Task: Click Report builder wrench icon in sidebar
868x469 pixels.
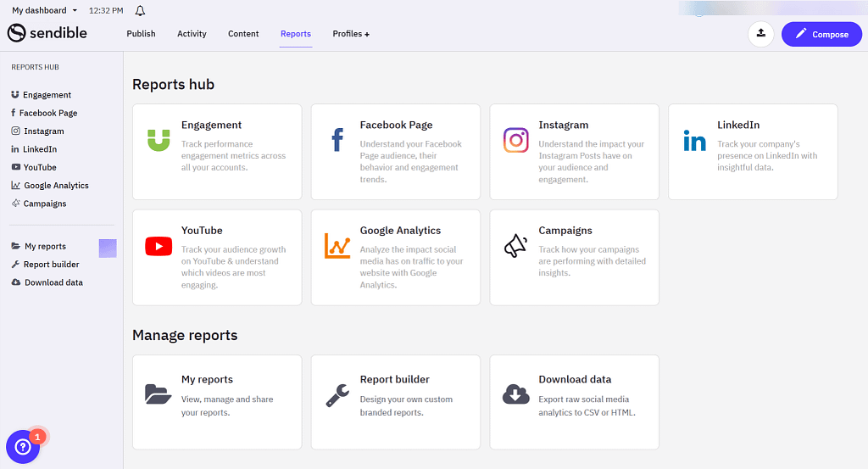Action: (15, 264)
